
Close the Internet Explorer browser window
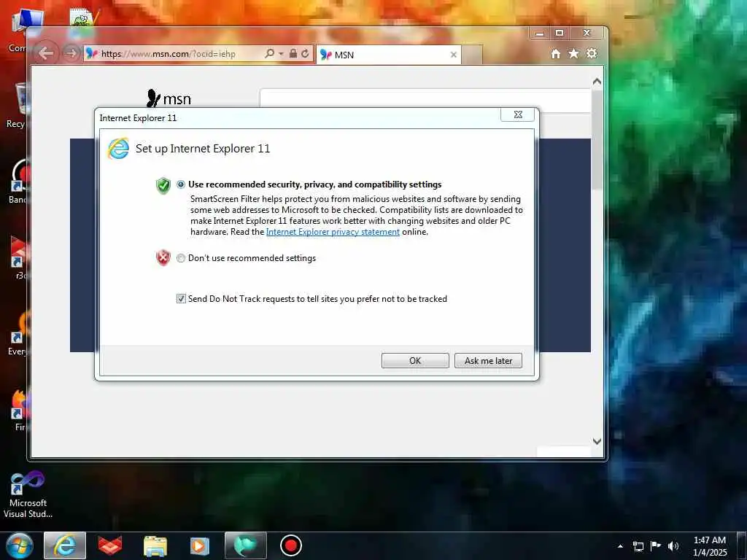coord(587,33)
